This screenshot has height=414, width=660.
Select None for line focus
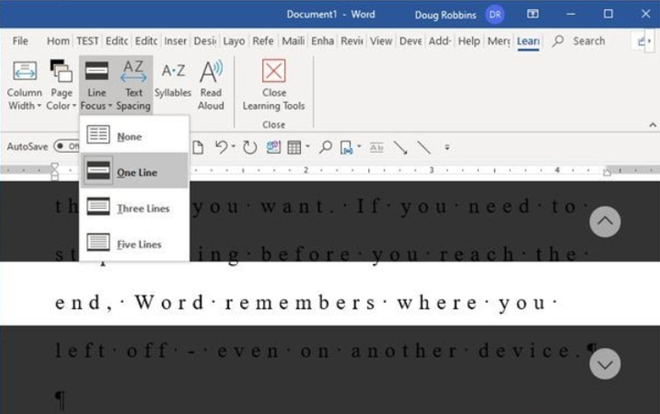[x=134, y=135]
